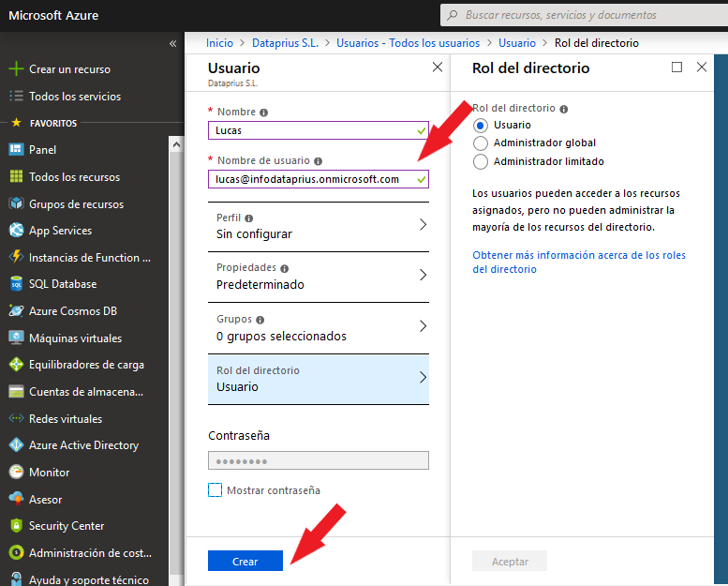This screenshot has height=586, width=728.
Task: Select the Administrador limitado radio option
Action: 480,161
